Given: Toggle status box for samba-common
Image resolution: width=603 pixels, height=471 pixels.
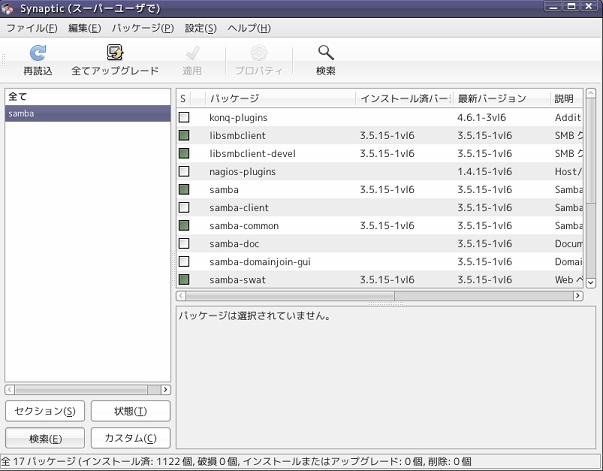Looking at the screenshot, I should coord(184,226).
